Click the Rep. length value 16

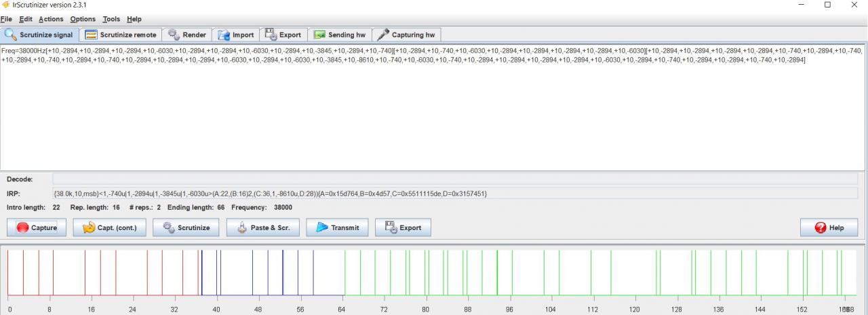click(x=116, y=207)
